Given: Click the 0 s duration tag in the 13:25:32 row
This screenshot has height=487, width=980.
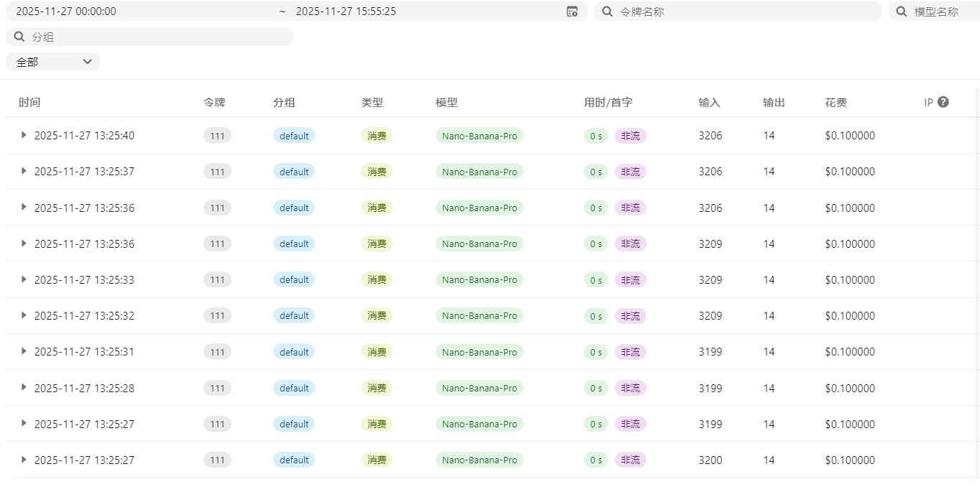Looking at the screenshot, I should [596, 316].
